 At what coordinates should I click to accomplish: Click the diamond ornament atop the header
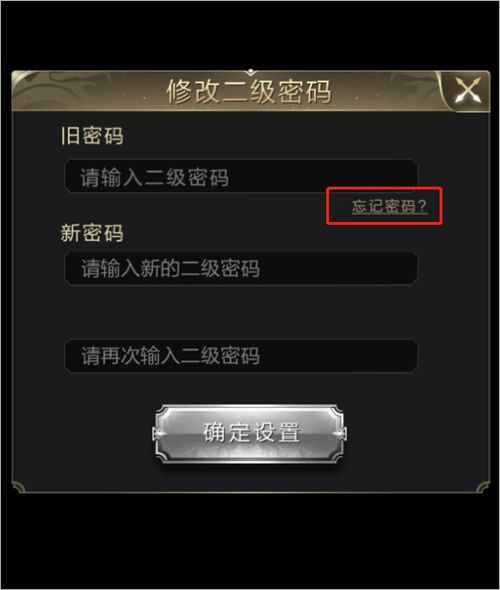click(251, 71)
